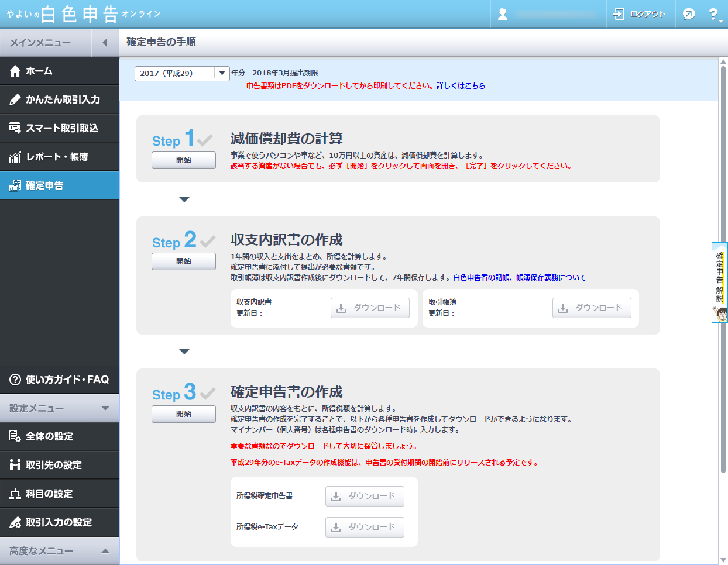Open the 詳しくはこちら link

coord(461,85)
